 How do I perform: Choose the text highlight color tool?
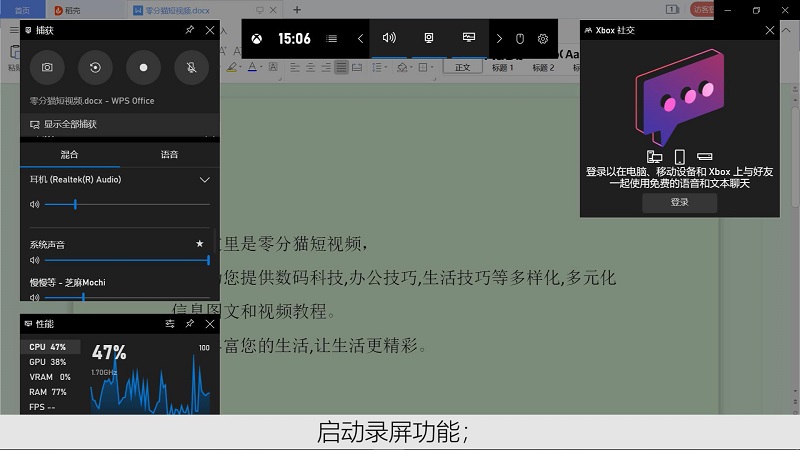232,67
